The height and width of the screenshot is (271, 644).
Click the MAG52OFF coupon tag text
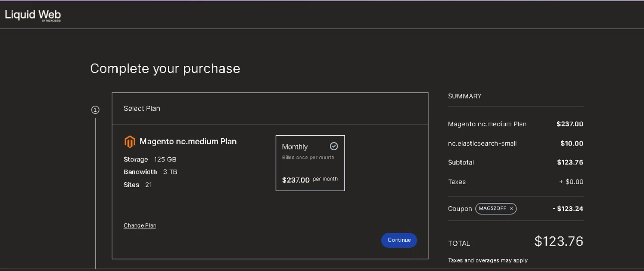(492, 209)
